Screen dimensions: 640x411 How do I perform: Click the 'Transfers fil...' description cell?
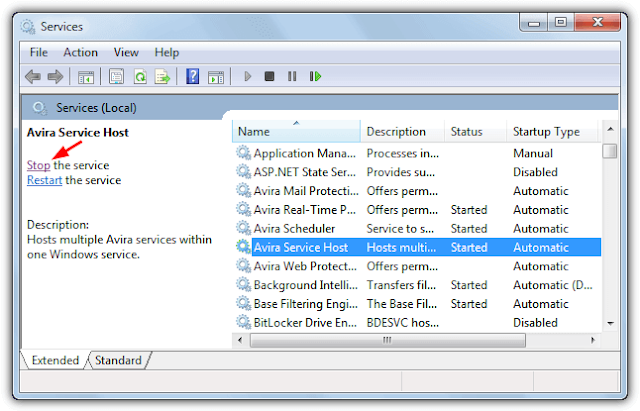(401, 284)
